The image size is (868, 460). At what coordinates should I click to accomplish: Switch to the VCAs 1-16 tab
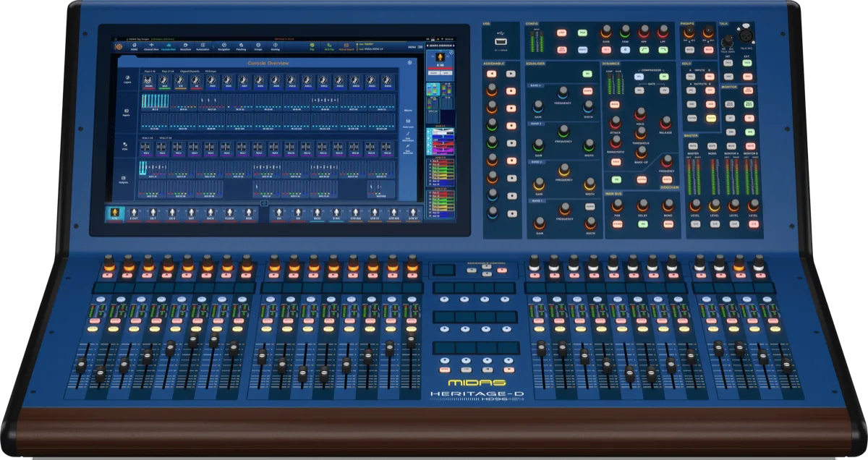click(148, 137)
